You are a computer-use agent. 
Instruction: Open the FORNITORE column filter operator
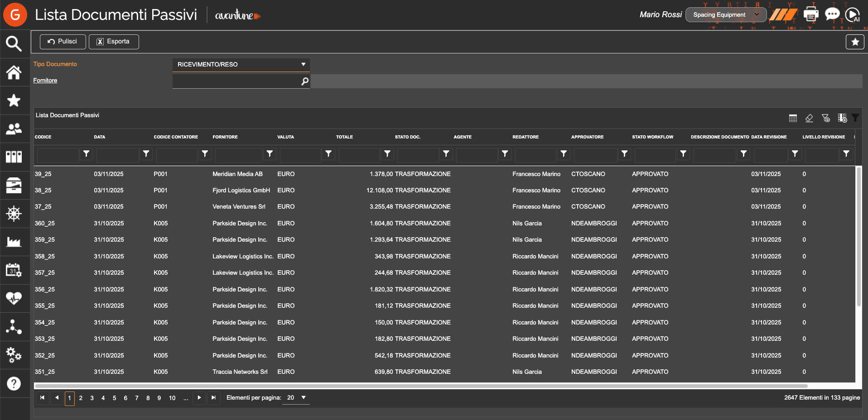[x=270, y=154]
